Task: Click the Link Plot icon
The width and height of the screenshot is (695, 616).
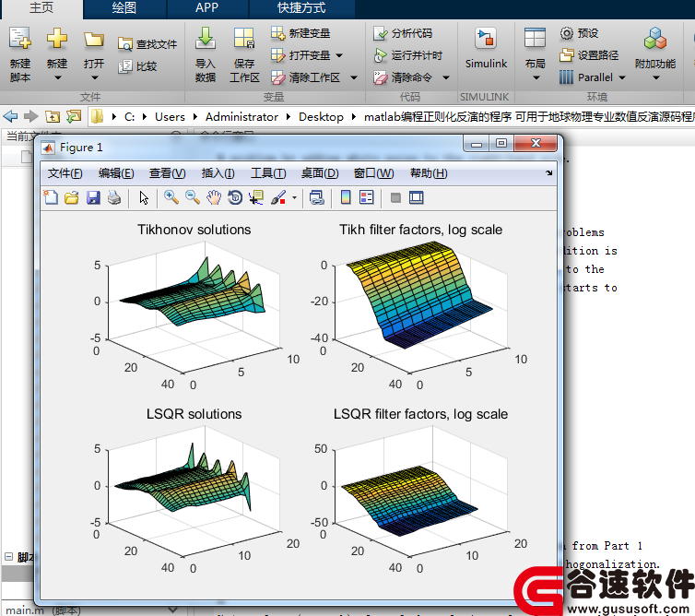Action: 316,197
